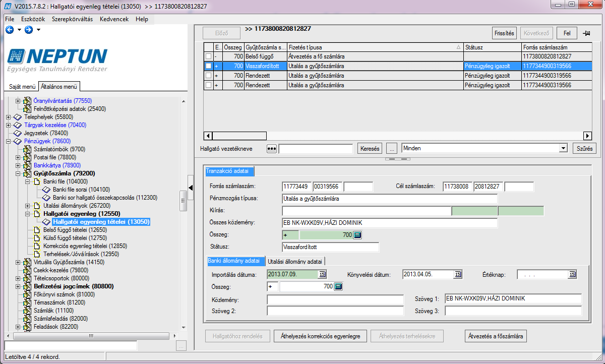Check the first Rendezett row checkbox

click(208, 76)
